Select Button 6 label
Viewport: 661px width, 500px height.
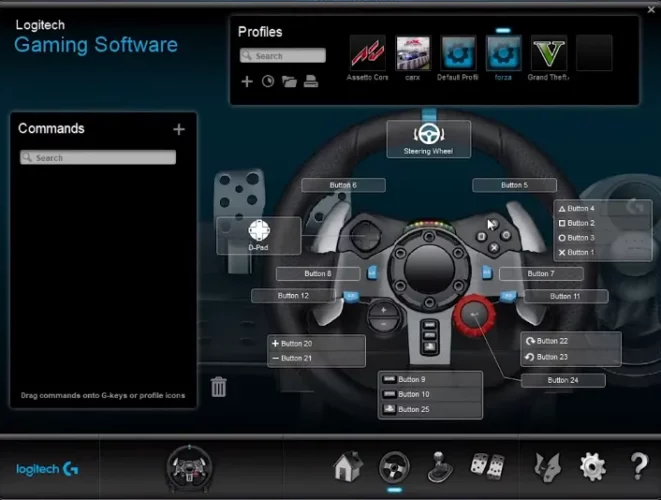pos(343,185)
